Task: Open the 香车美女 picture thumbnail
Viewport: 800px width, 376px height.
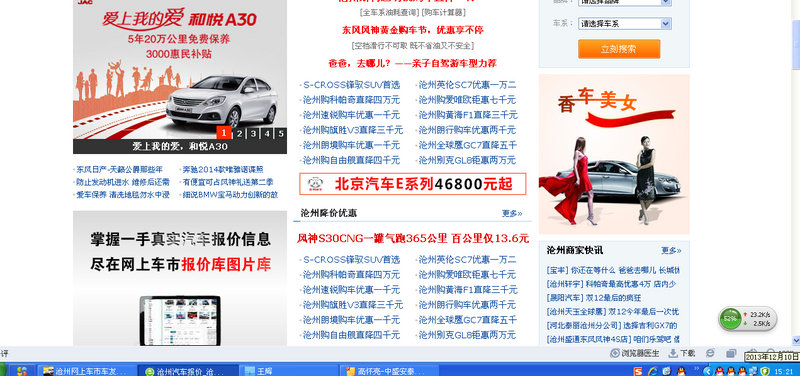Action: click(614, 154)
